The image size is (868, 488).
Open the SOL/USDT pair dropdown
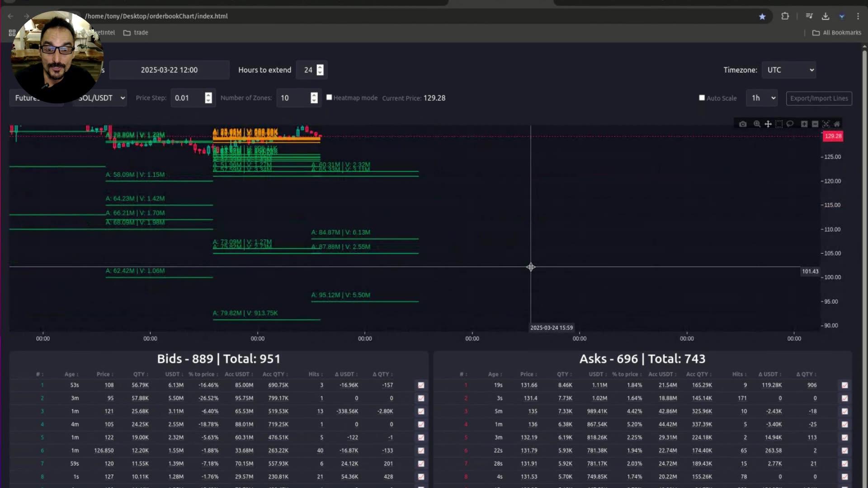[x=99, y=98]
